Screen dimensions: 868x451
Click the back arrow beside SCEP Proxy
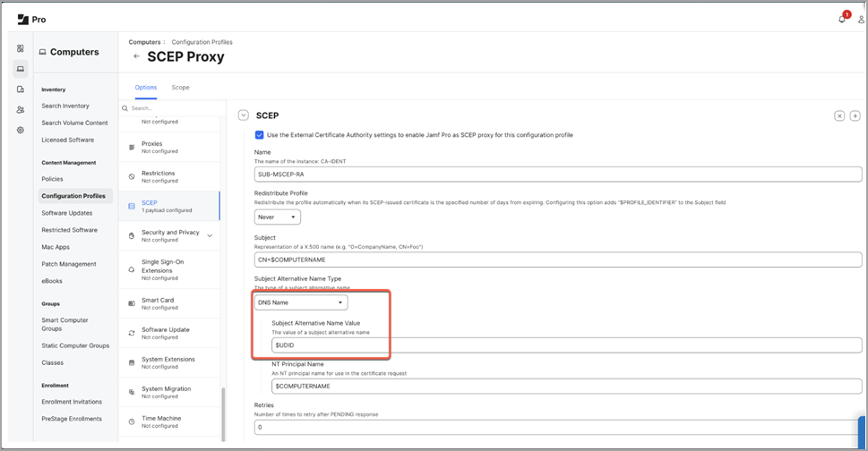[x=136, y=56]
